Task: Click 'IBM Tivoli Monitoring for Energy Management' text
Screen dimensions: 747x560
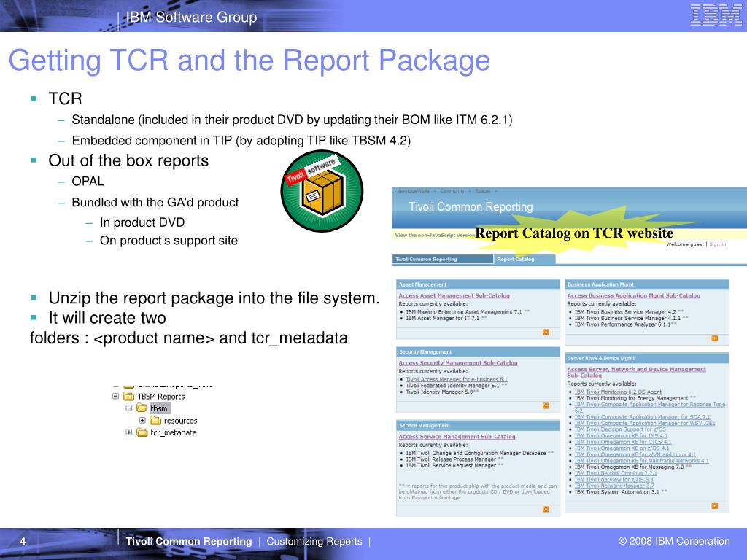Action: [x=631, y=398]
